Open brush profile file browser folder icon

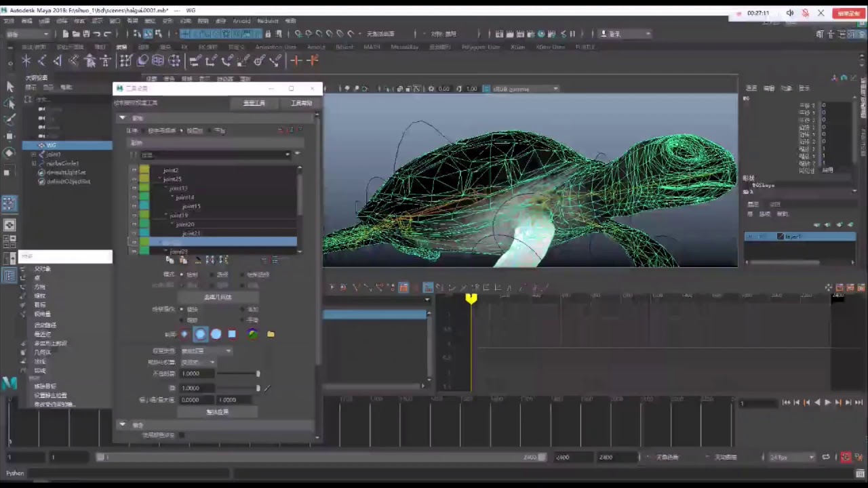[271, 334]
